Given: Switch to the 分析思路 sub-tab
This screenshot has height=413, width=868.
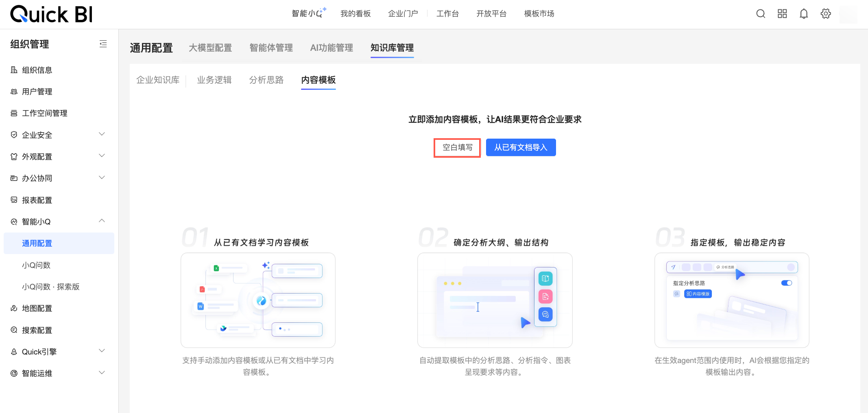Looking at the screenshot, I should (x=266, y=80).
